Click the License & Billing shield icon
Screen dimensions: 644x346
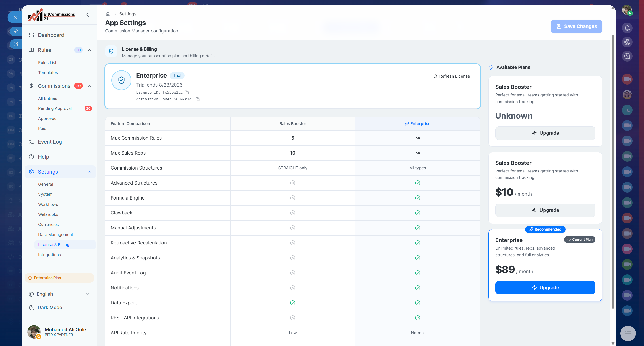coord(111,51)
